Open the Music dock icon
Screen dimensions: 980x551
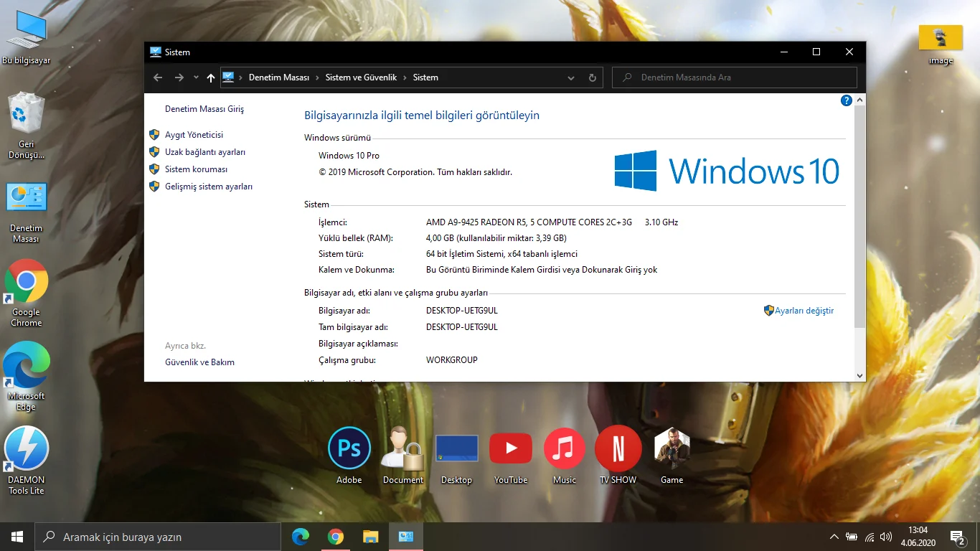click(x=565, y=456)
